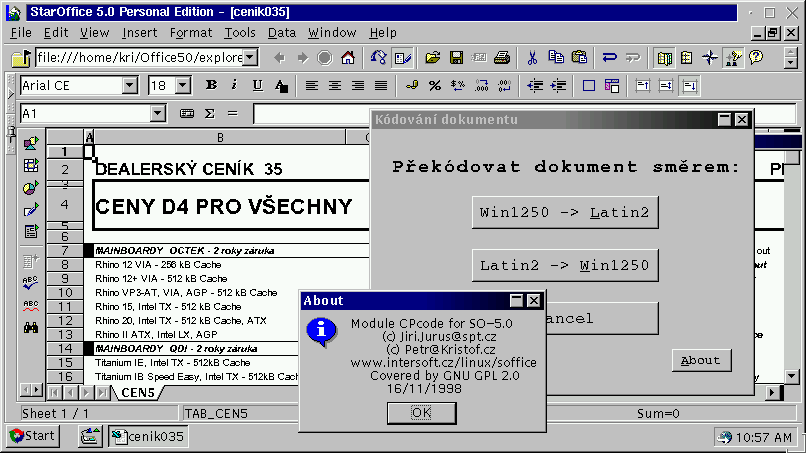Open the Tools menu
The width and height of the screenshot is (806, 453).
(240, 33)
